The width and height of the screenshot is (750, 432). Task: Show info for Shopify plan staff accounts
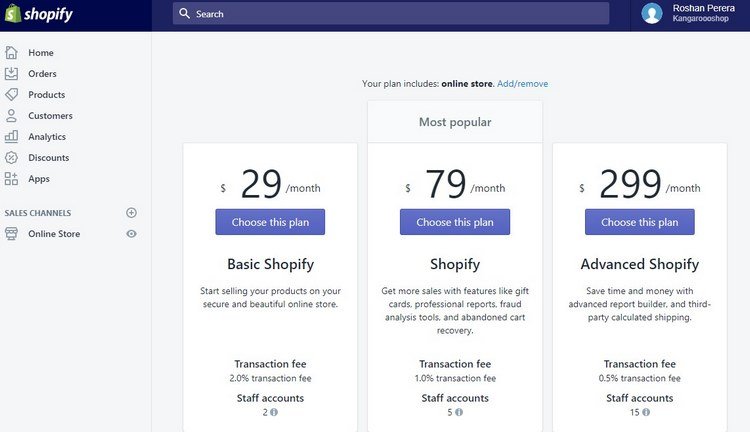tap(459, 412)
